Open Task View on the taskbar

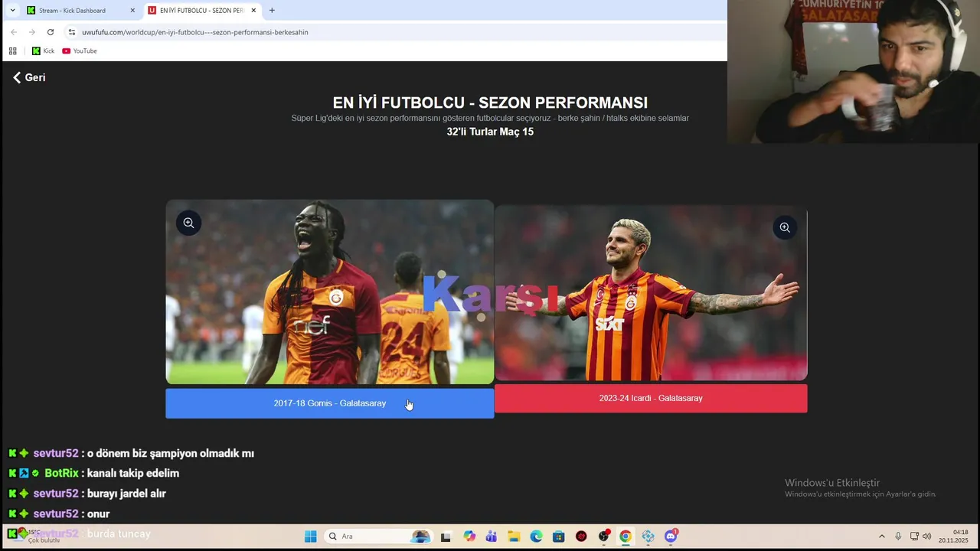pyautogui.click(x=446, y=536)
